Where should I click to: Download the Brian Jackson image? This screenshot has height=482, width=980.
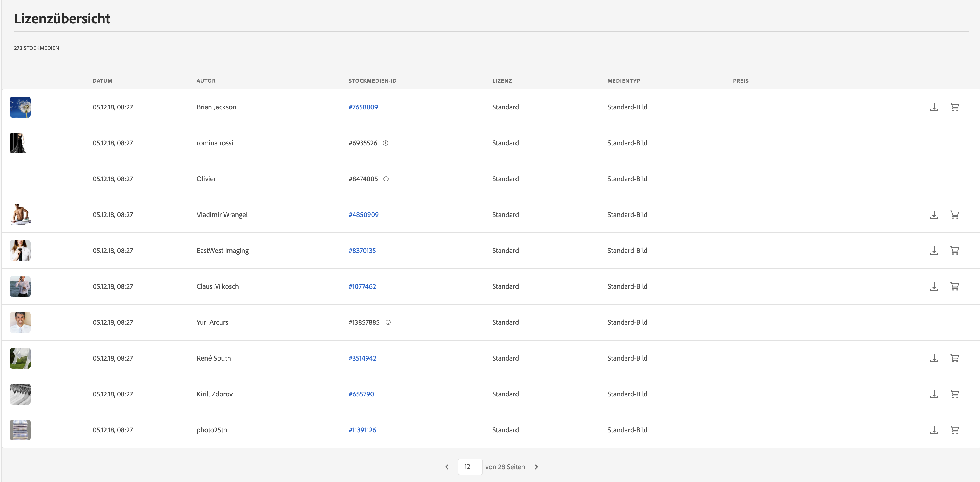point(934,107)
